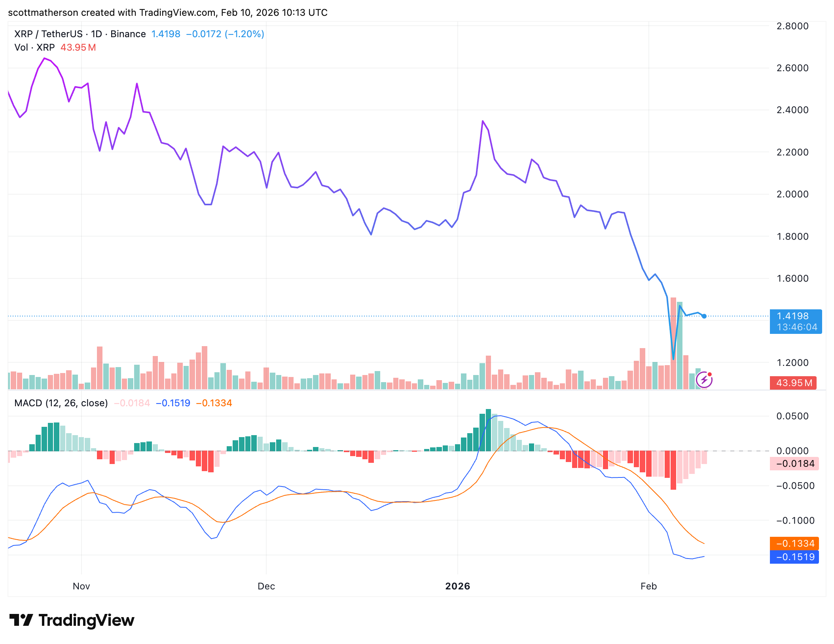The width and height of the screenshot is (834, 644).
Task: Select the XRP / TetherUS symbol name
Action: click(x=47, y=34)
